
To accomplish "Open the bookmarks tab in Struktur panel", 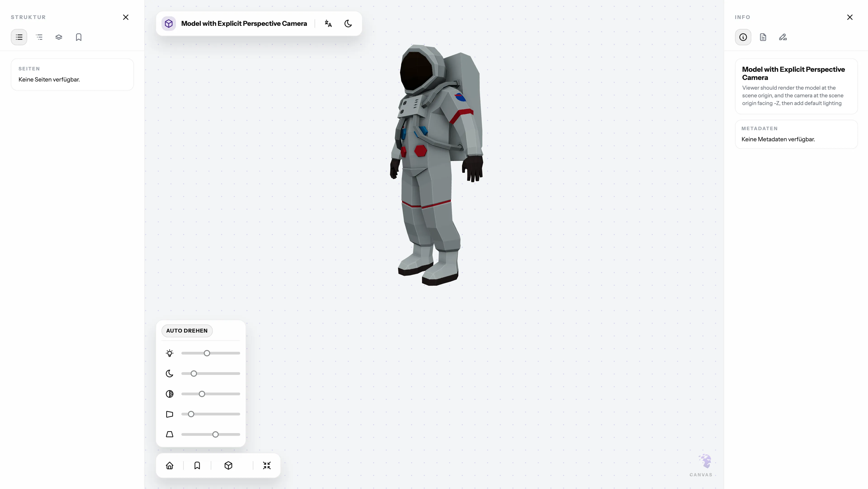I will click(78, 37).
